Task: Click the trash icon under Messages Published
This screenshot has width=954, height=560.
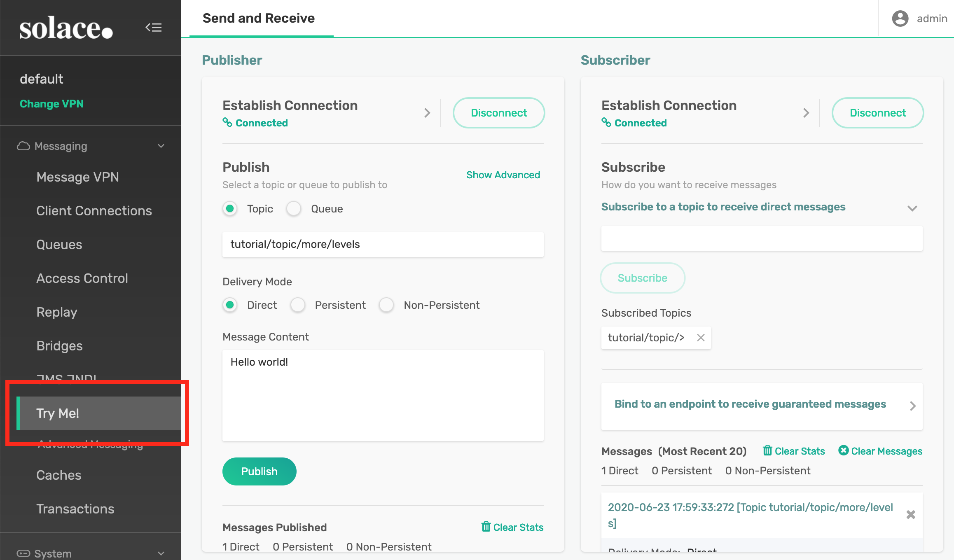Action: click(x=486, y=527)
